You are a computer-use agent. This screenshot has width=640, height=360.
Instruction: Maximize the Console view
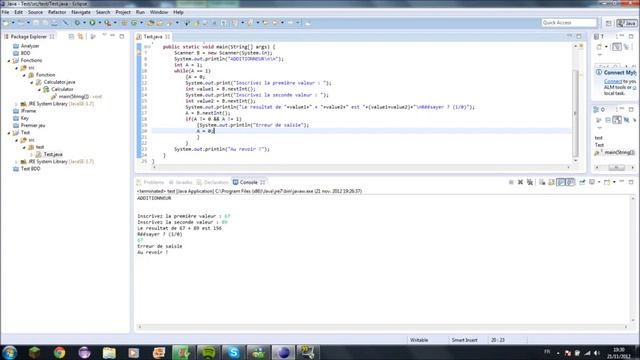pyautogui.click(x=631, y=182)
